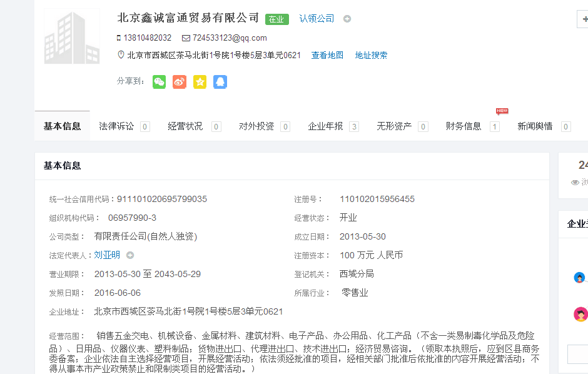Image resolution: width=588 pixels, height=374 pixels.
Task: Click the location pin icon before the address
Action: point(121,55)
